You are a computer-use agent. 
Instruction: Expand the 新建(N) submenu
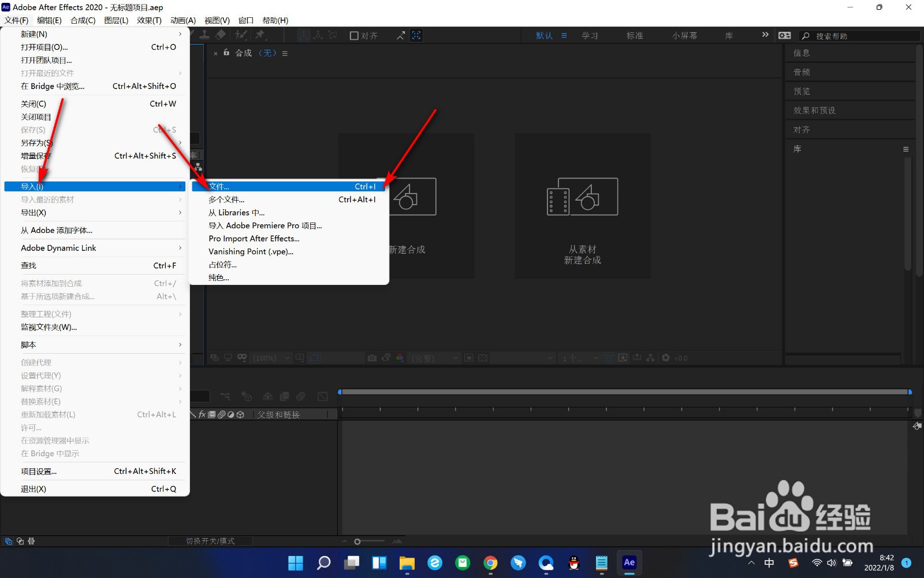(x=95, y=34)
